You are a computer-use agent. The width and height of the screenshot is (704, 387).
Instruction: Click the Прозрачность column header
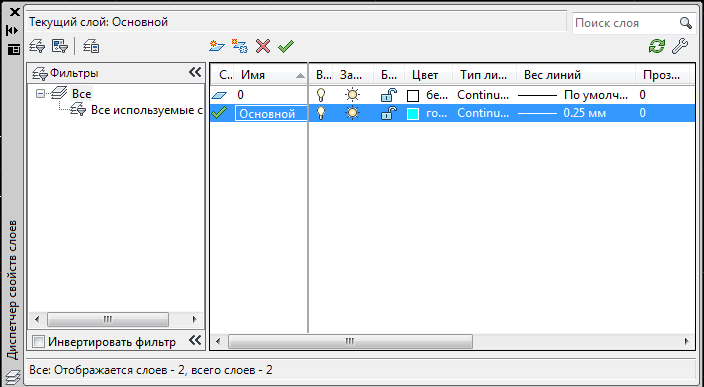pyautogui.click(x=663, y=75)
